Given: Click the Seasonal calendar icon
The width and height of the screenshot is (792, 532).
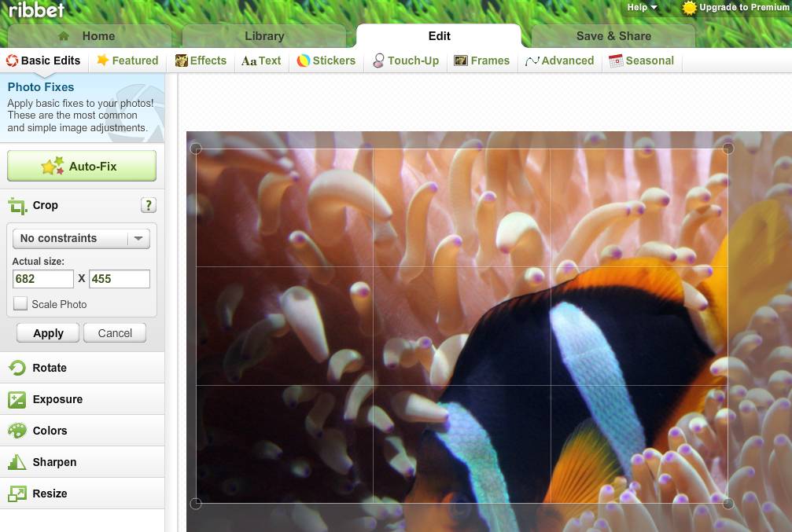Looking at the screenshot, I should (616, 61).
